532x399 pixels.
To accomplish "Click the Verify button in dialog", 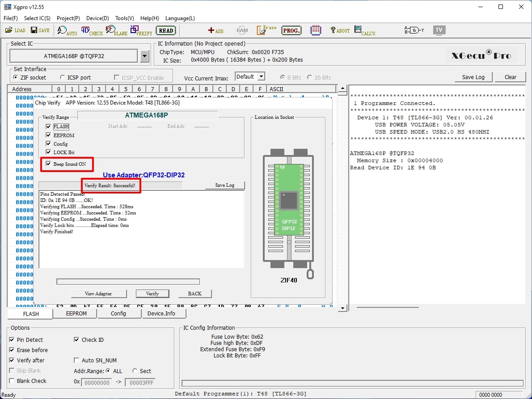I will pos(152,294).
